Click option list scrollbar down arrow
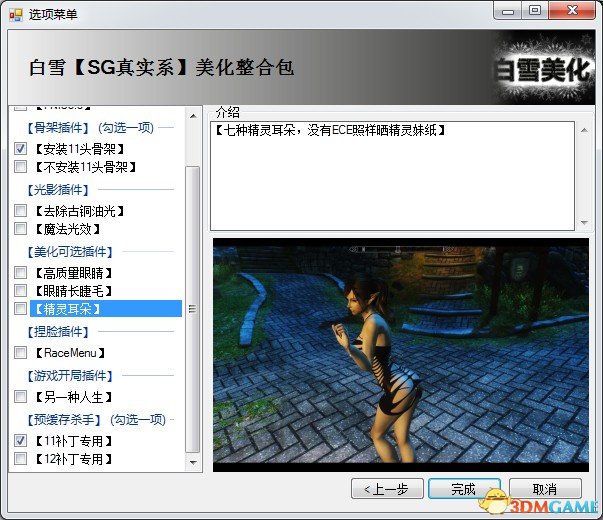Screen dimensions: 603x520 tap(193, 462)
